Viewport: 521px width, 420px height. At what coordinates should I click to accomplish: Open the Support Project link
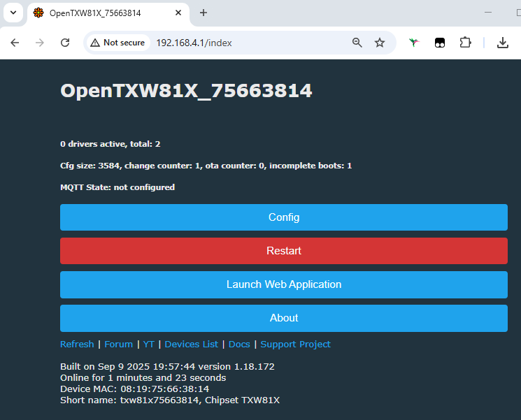tap(295, 345)
